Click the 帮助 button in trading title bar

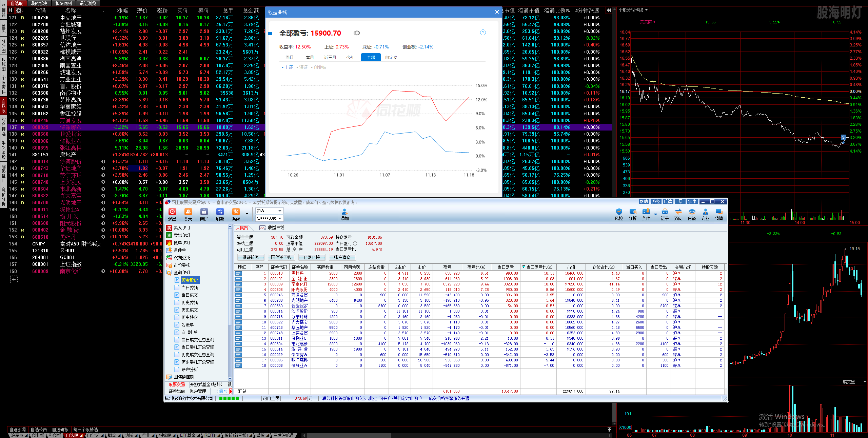pos(644,201)
